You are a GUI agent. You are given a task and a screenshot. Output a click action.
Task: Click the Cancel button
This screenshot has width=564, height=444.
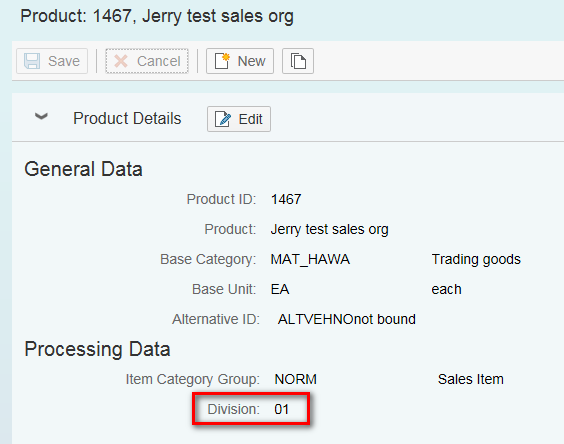point(147,61)
